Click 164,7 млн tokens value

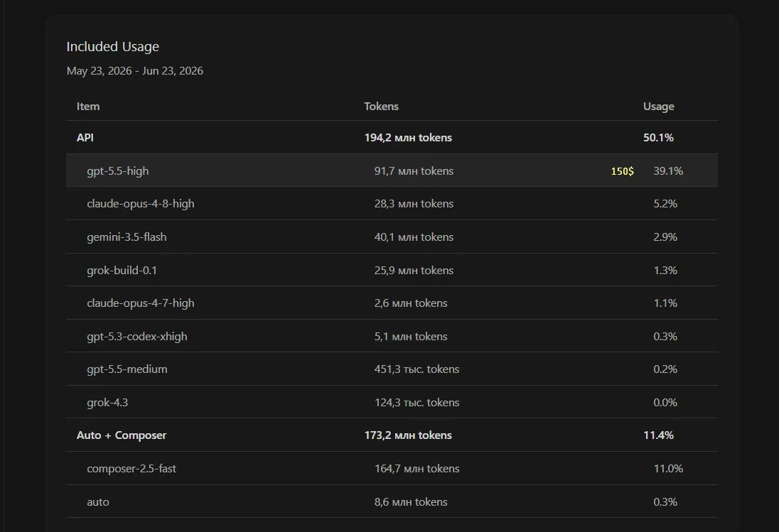[417, 468]
